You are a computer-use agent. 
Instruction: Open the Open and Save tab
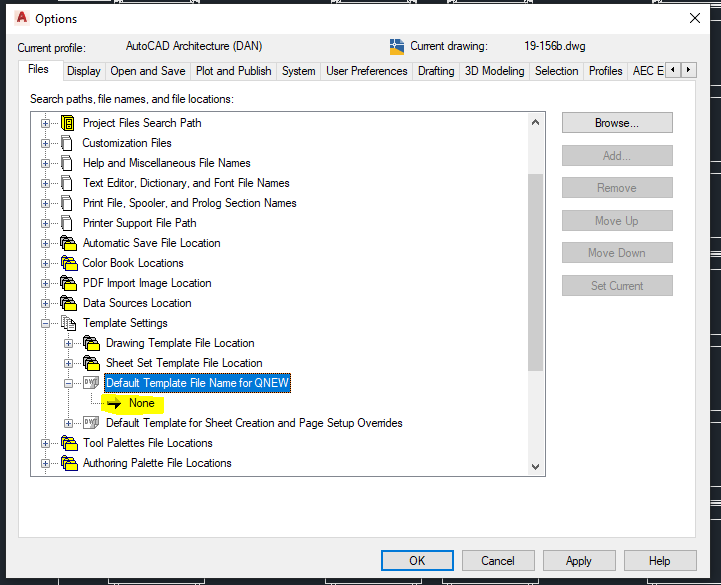[148, 71]
